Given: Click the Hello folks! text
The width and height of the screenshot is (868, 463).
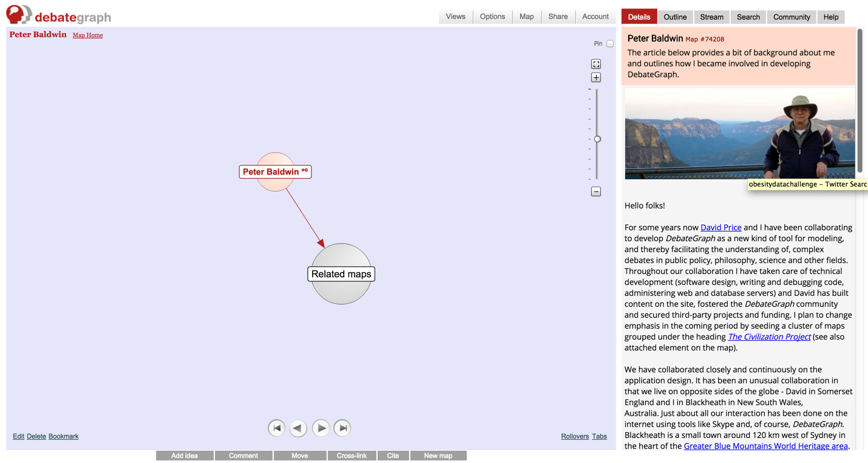Looking at the screenshot, I should click(x=645, y=205).
